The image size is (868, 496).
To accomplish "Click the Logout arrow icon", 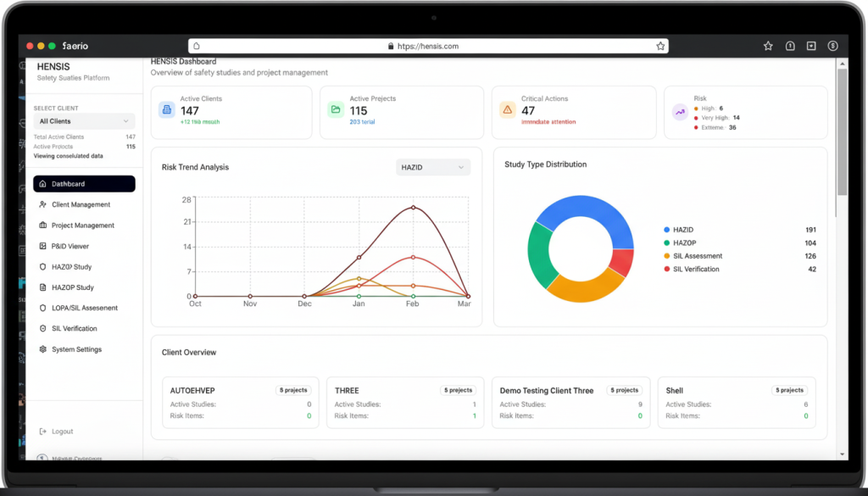I will click(x=43, y=432).
